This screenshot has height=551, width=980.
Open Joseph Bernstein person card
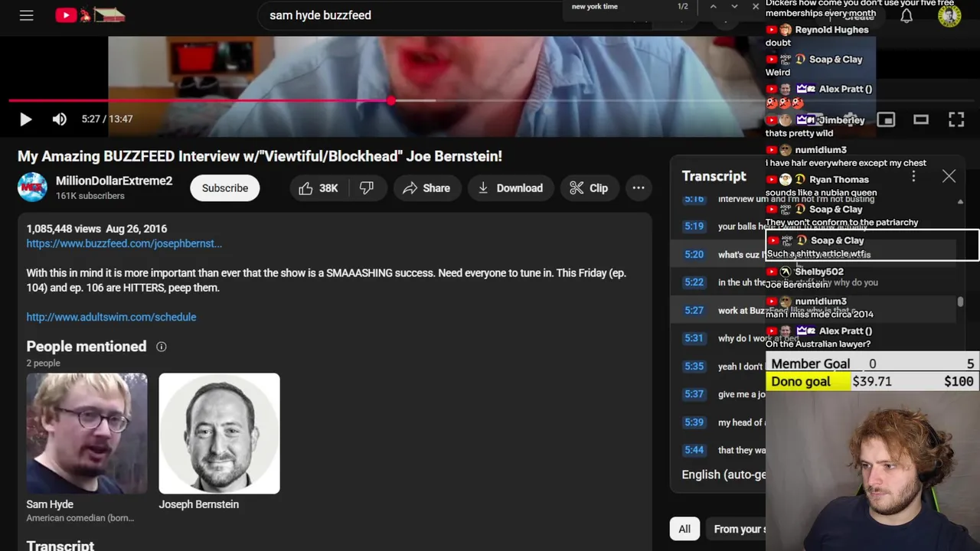pos(219,442)
